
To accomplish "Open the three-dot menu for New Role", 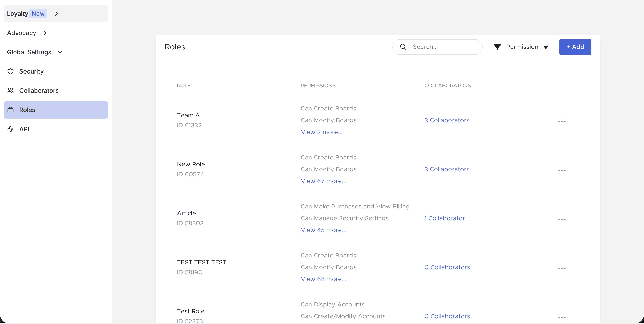I will click(x=562, y=170).
